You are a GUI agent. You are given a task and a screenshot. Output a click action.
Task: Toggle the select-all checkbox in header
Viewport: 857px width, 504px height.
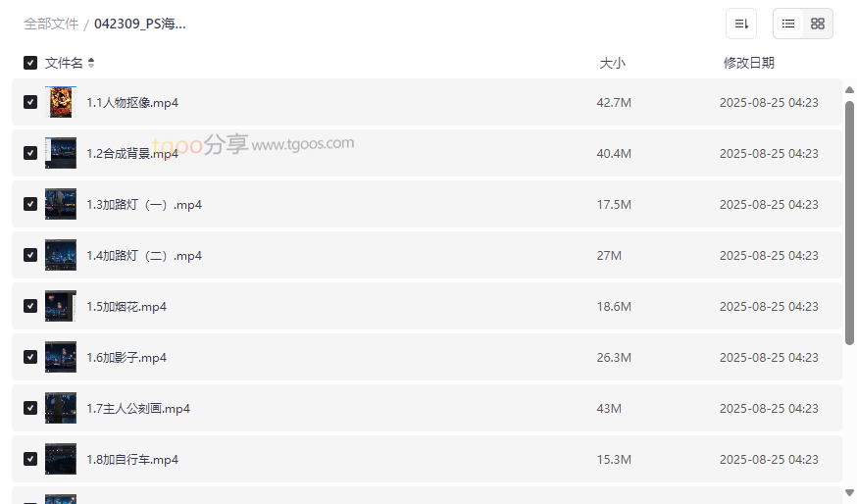tap(30, 63)
